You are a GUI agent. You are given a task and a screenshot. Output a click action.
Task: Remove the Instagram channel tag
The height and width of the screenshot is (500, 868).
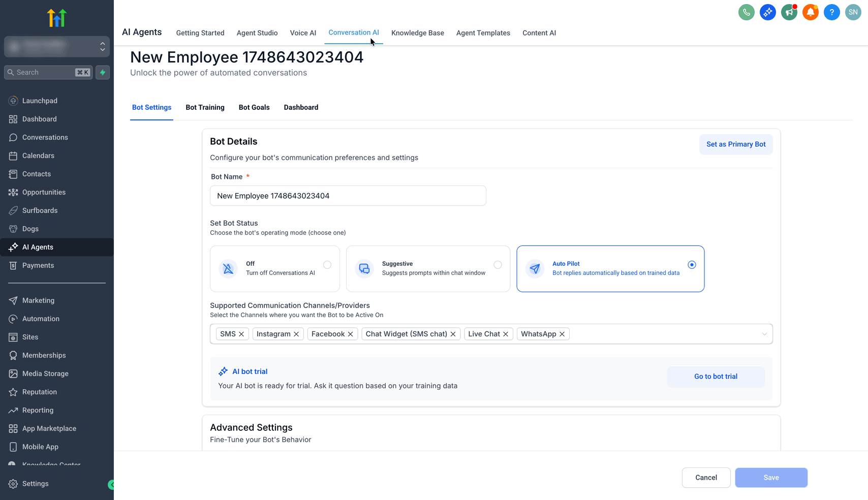[296, 334]
